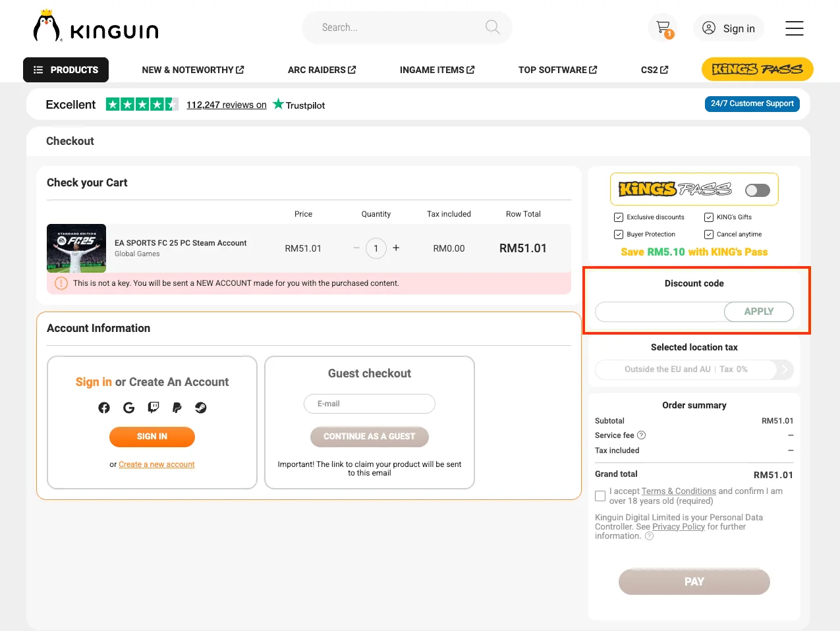
Task: Click the APPLY discount button
Action: [x=759, y=312]
